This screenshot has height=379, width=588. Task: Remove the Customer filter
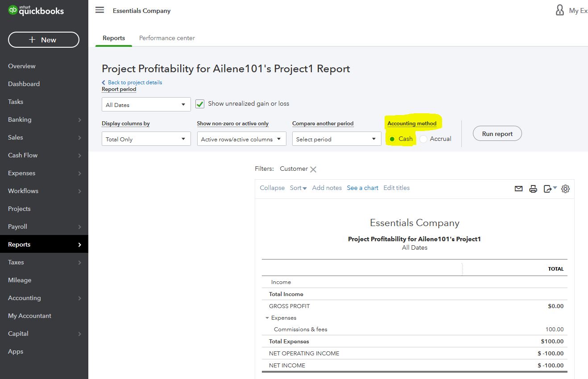(313, 169)
